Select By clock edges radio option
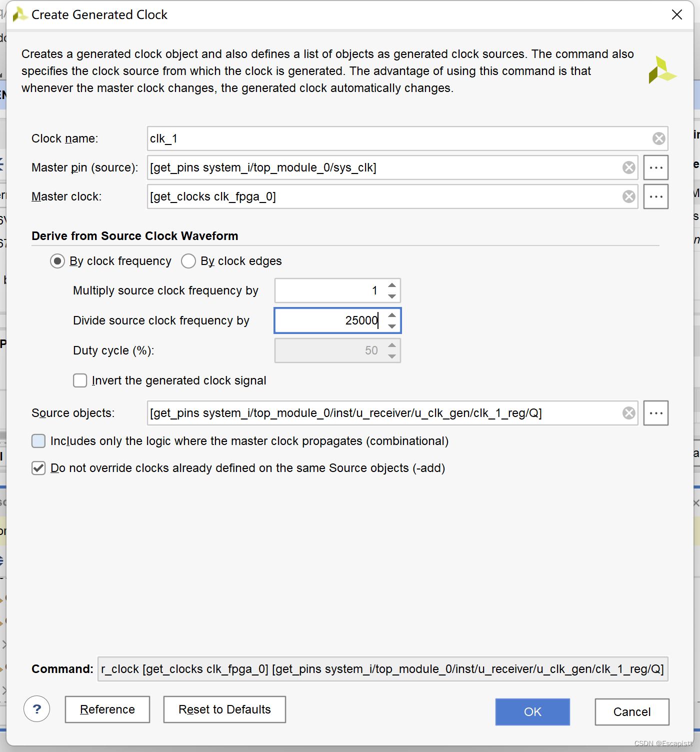The image size is (700, 752). 188,261
